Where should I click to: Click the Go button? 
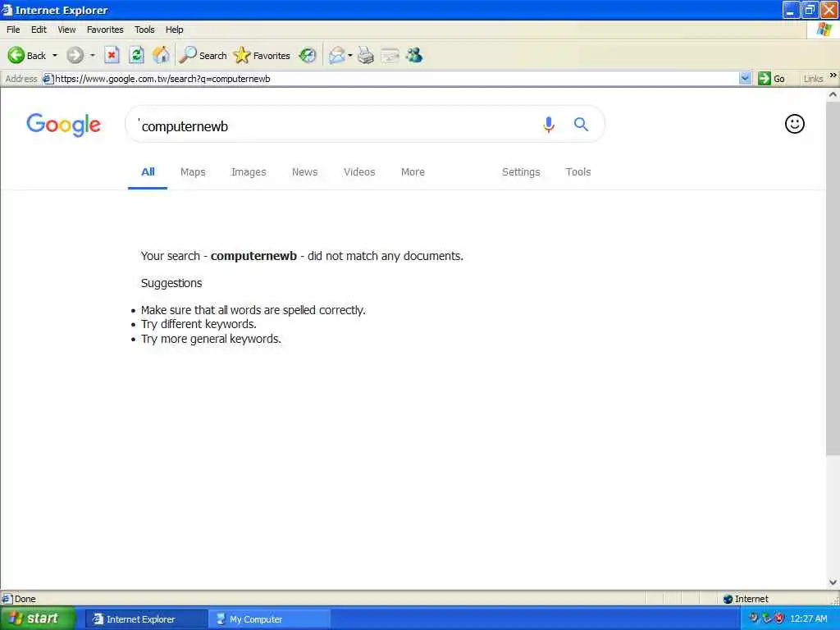771,79
